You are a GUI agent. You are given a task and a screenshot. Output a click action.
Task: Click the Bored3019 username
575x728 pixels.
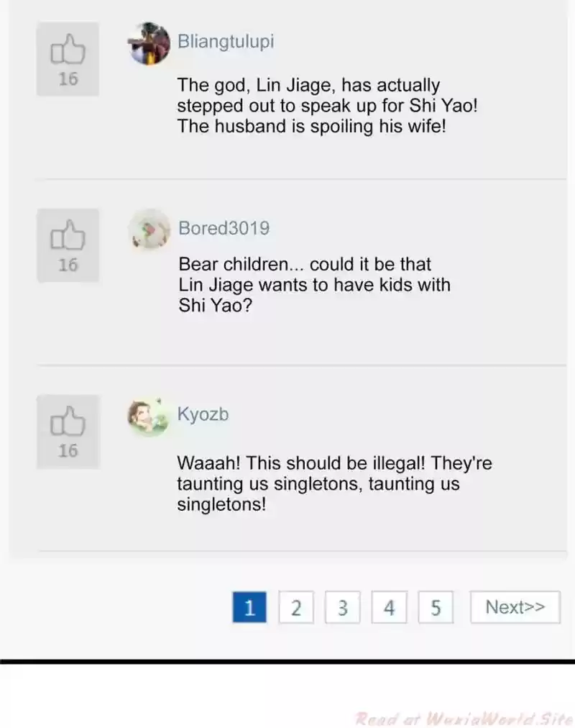click(224, 228)
